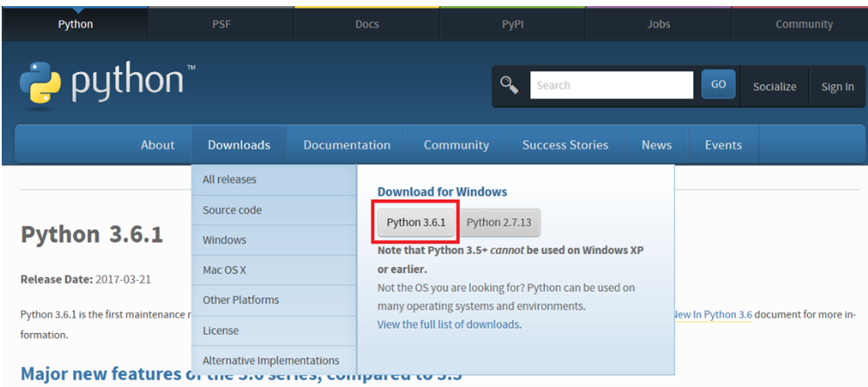Viewport: 868px width, 387px height.
Task: Select Alternative Implementations menu entry
Action: (271, 361)
